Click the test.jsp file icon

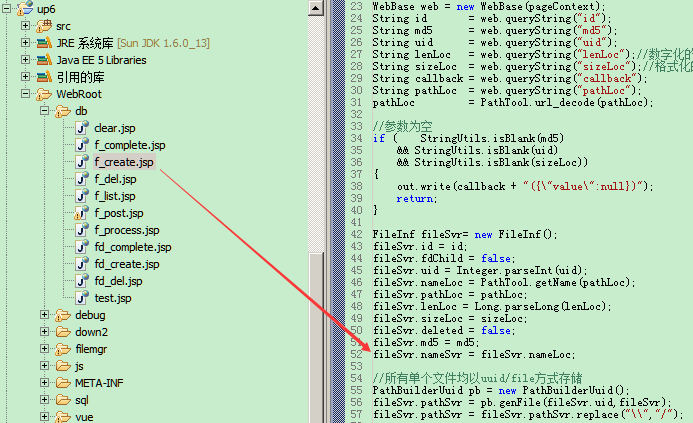pyautogui.click(x=82, y=298)
